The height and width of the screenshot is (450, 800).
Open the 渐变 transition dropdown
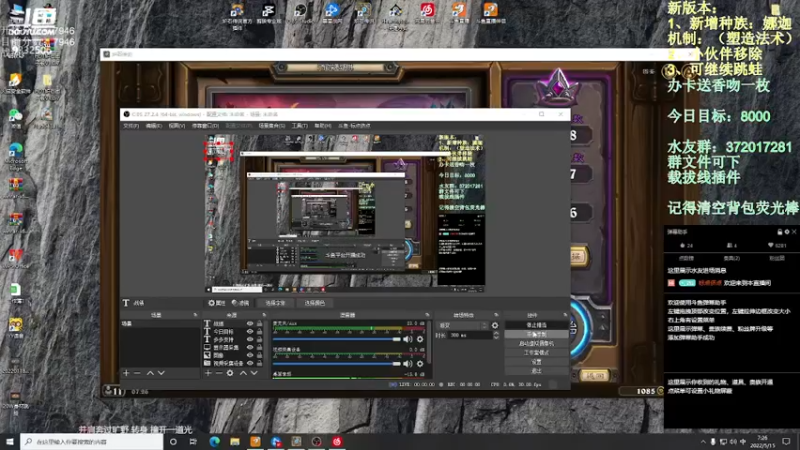point(463,326)
